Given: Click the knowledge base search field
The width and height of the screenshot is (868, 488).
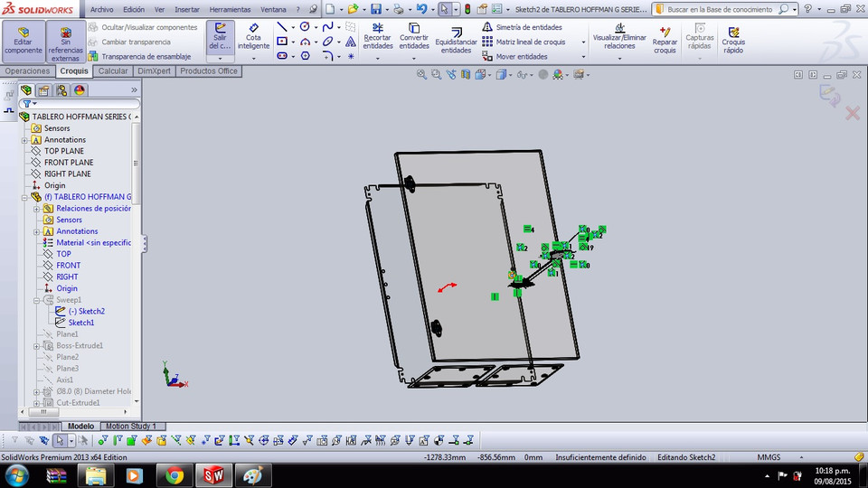Looking at the screenshot, I should click(x=720, y=9).
